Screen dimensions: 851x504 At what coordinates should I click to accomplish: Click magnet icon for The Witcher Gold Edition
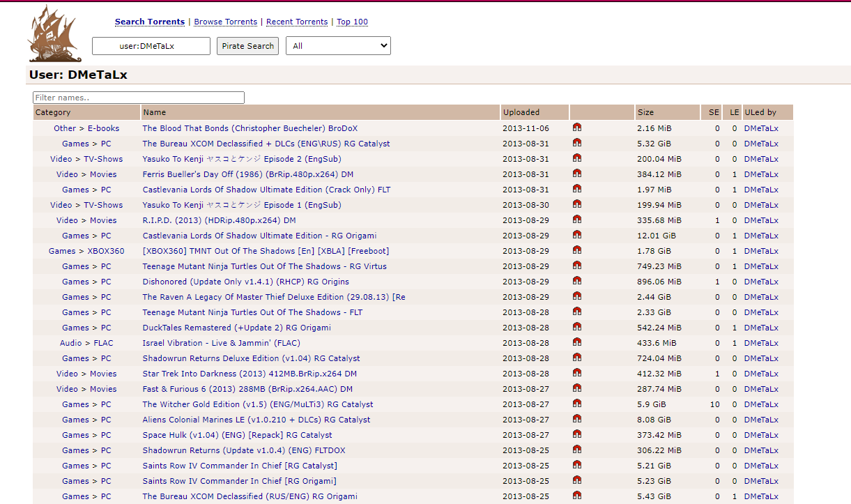[577, 404]
